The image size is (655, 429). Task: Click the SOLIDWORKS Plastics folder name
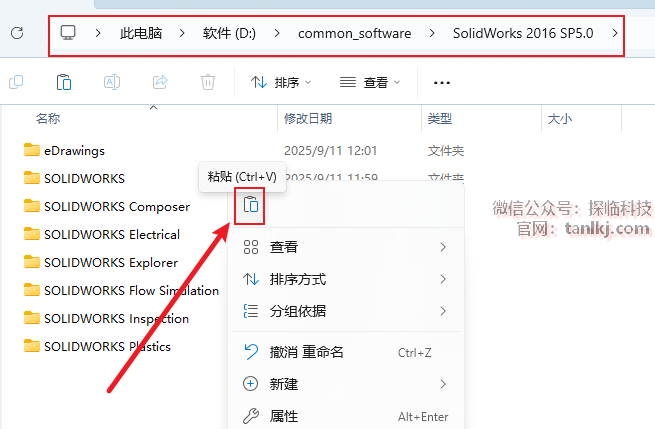coord(107,347)
